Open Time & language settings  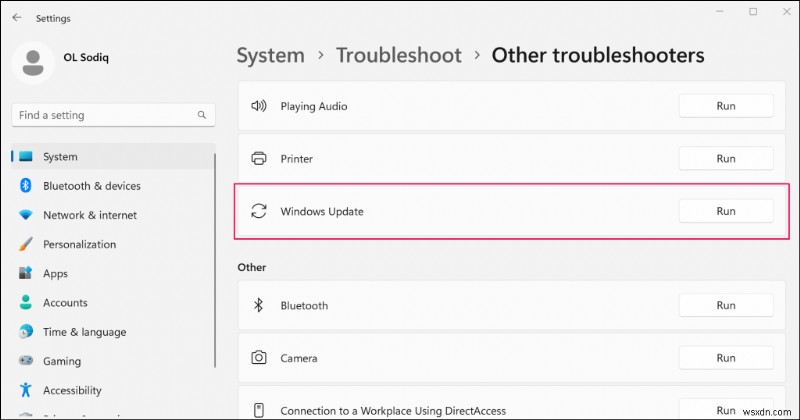[113, 332]
